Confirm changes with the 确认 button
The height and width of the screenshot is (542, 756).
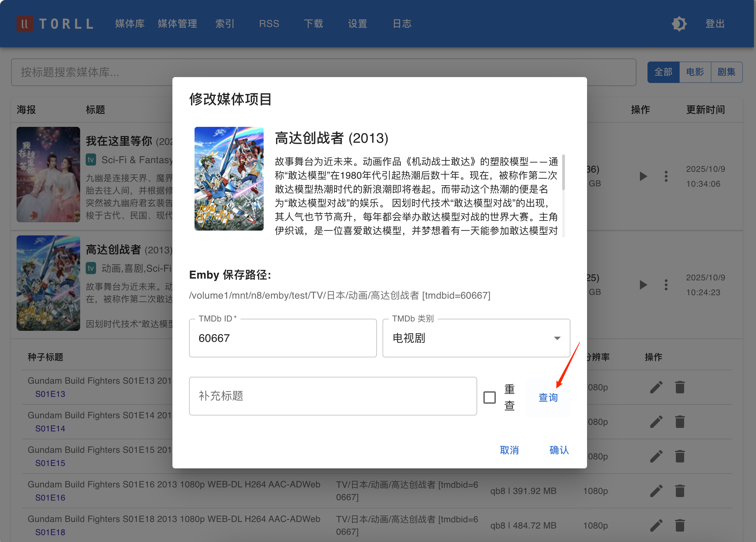[558, 450]
